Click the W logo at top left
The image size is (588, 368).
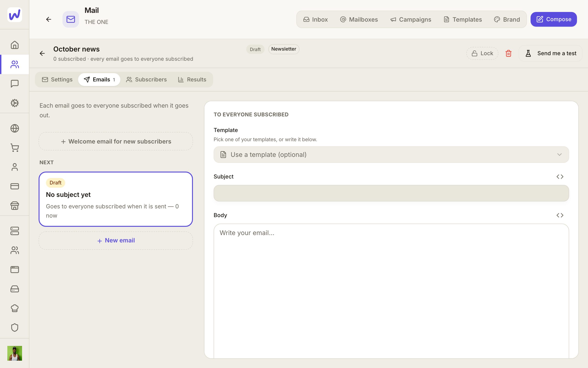point(14,14)
